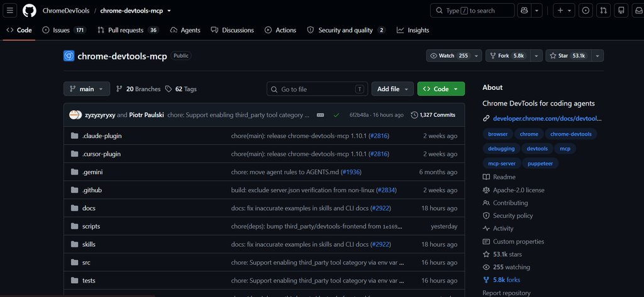Click the Contributing people icon

click(x=486, y=203)
